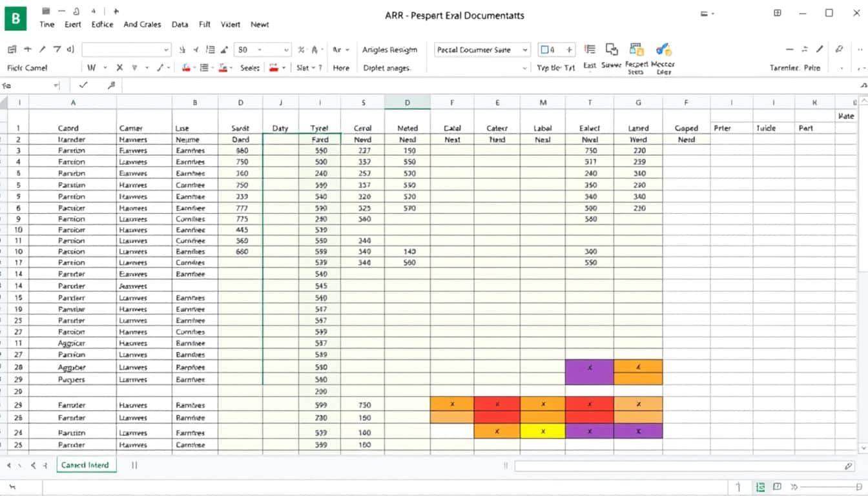The width and height of the screenshot is (868, 496).
Task: Open the font size 50 dropdown
Action: pos(263,50)
